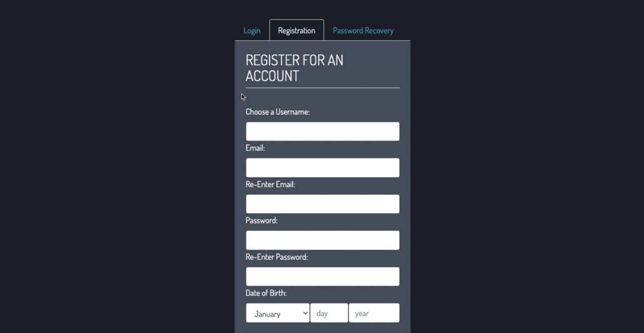This screenshot has width=644, height=333.
Task: Switch to the Login tab
Action: point(252,31)
